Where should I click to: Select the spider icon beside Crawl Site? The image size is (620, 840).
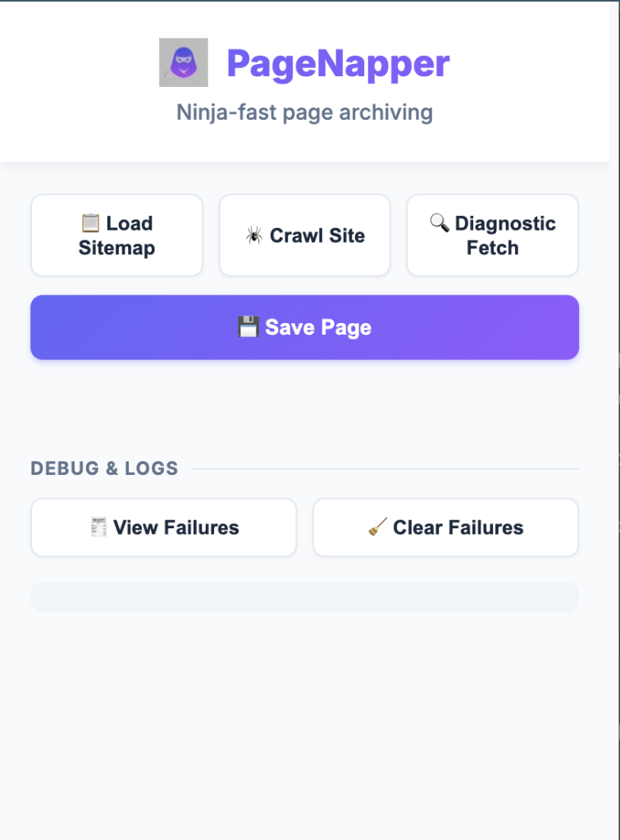255,235
